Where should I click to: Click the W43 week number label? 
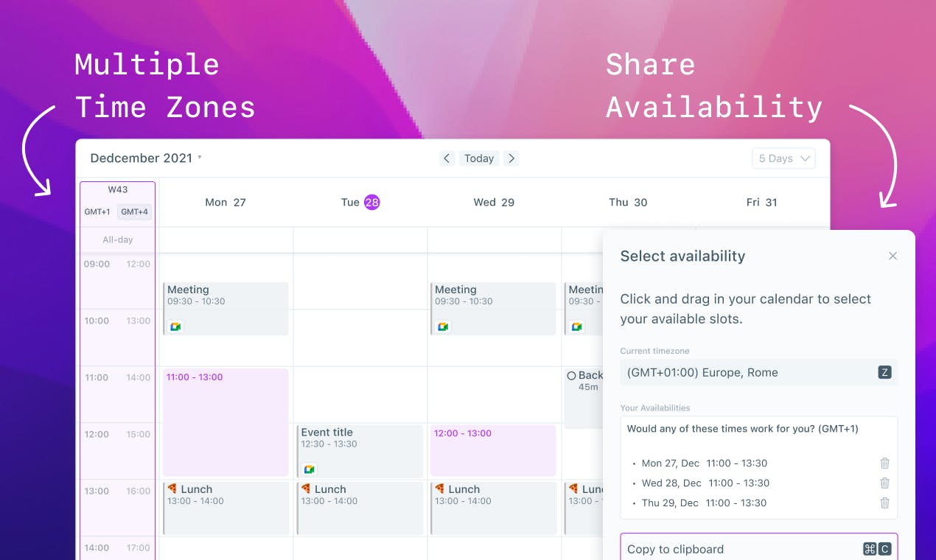118,189
